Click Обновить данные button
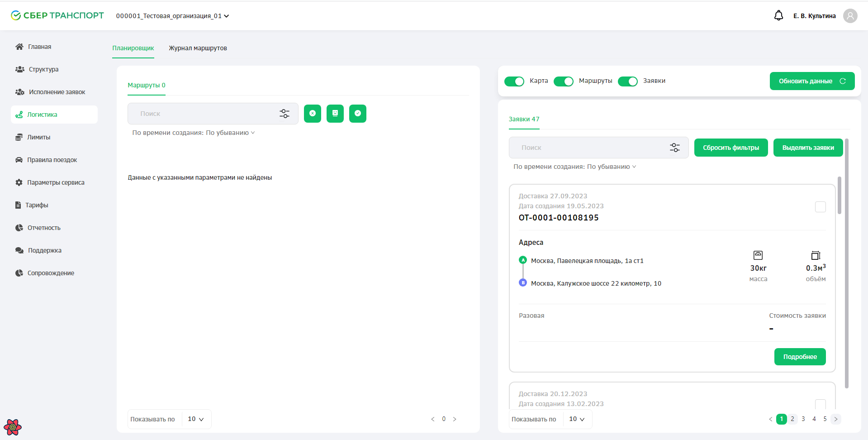868x440 pixels. coord(812,81)
